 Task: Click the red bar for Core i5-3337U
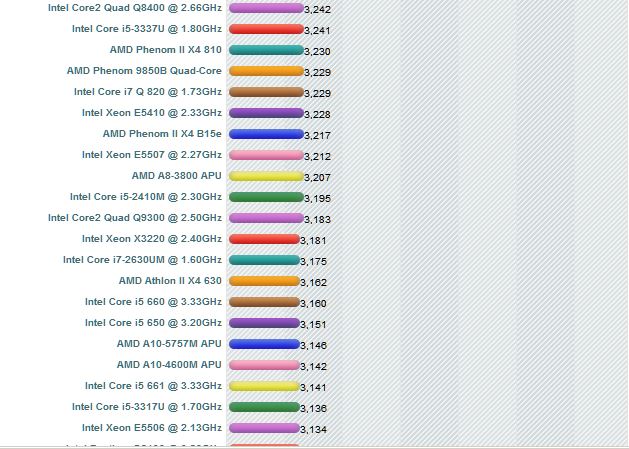266,29
